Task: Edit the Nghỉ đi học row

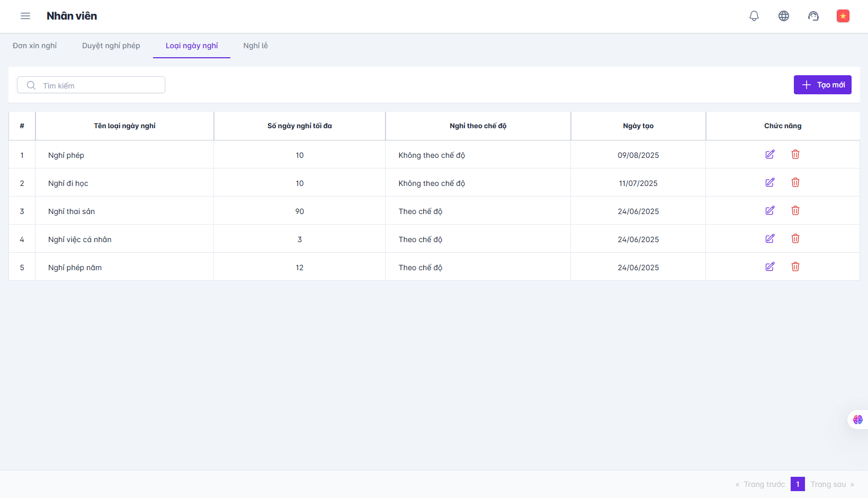Action: pyautogui.click(x=770, y=183)
